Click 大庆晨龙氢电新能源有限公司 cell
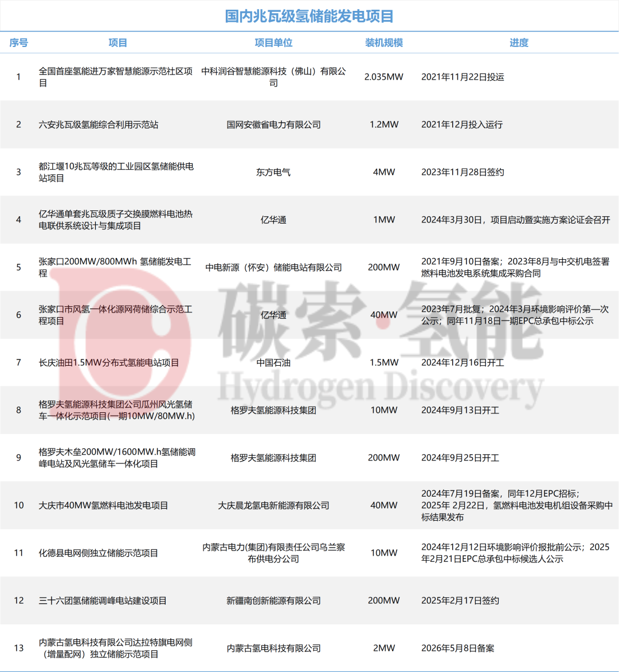 (273, 505)
